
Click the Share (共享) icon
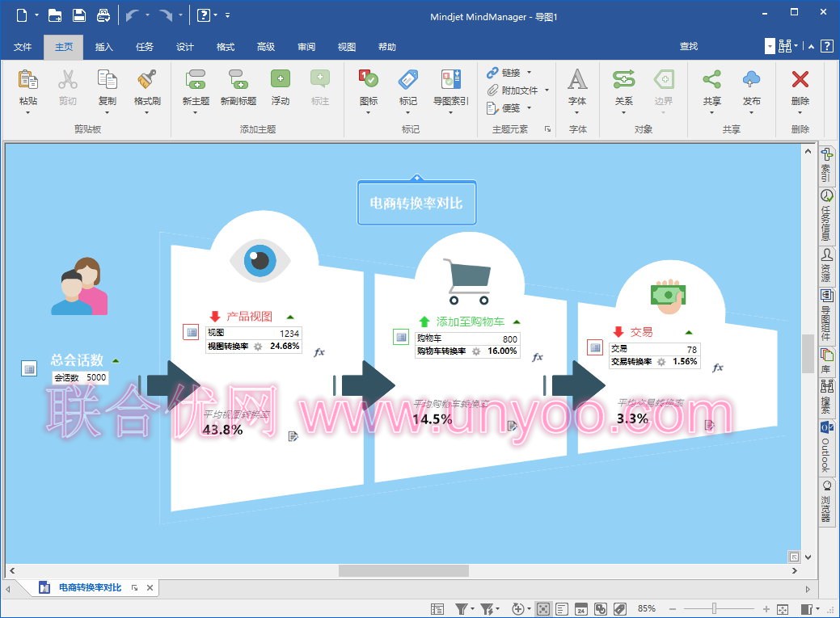point(711,80)
